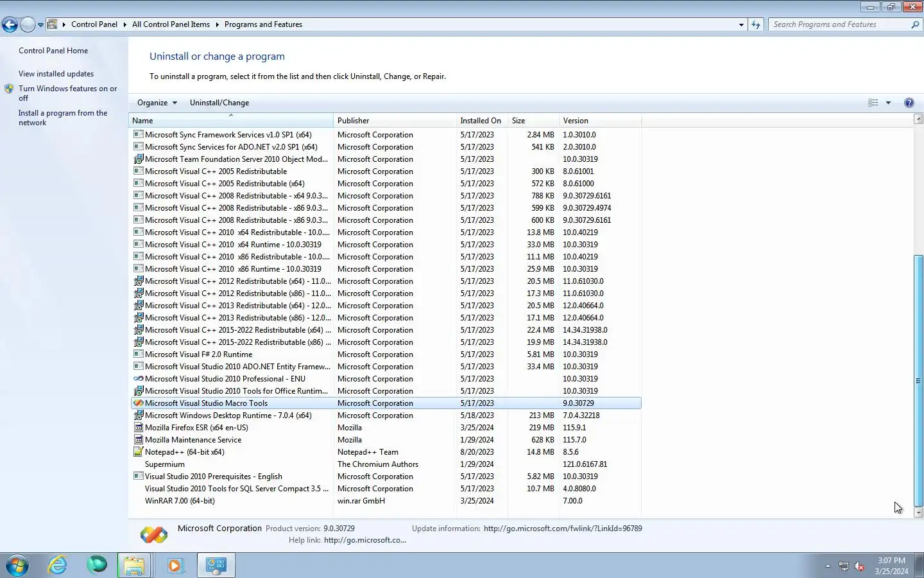Show hidden tray icons arrow
The height and width of the screenshot is (578, 924).
pos(828,566)
